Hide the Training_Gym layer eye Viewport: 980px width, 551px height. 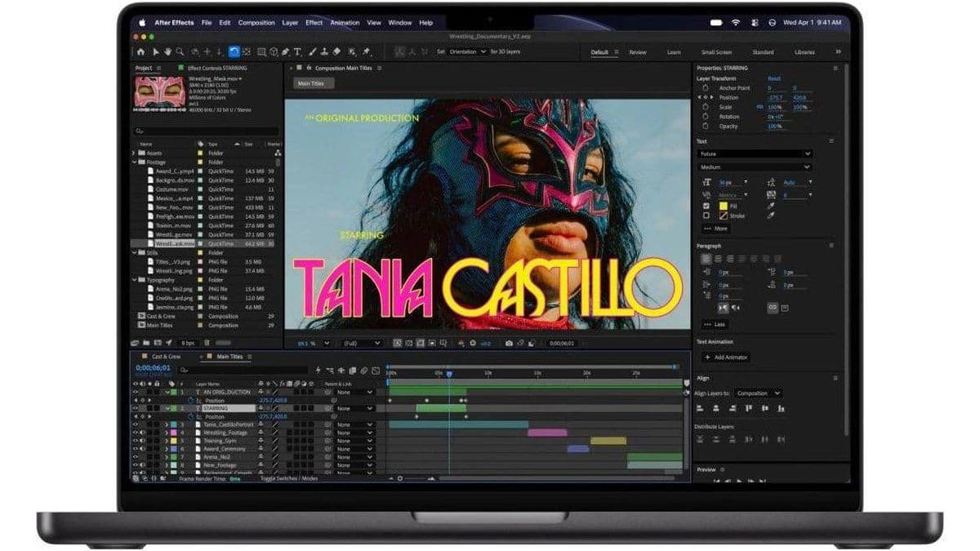[x=136, y=441]
